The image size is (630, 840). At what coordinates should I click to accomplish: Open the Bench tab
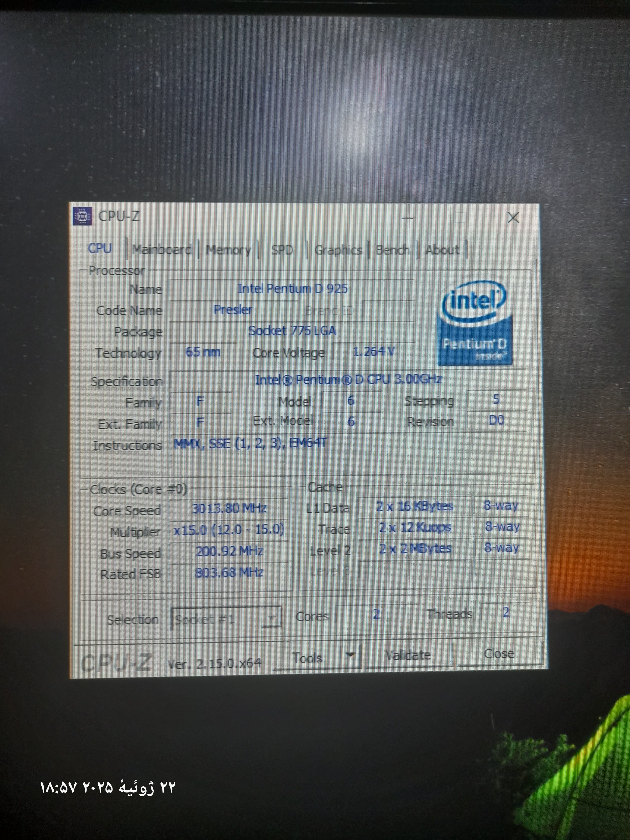coord(393,250)
